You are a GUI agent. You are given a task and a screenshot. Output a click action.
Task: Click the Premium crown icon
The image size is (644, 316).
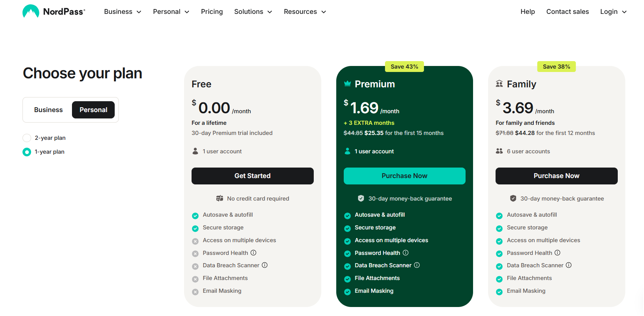click(x=347, y=84)
